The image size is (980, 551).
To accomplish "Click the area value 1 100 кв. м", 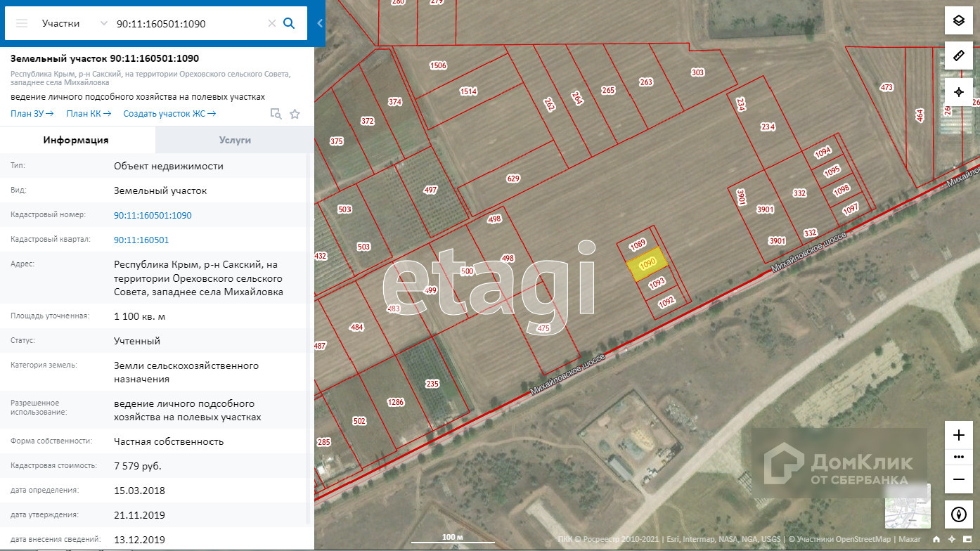I will click(x=140, y=317).
